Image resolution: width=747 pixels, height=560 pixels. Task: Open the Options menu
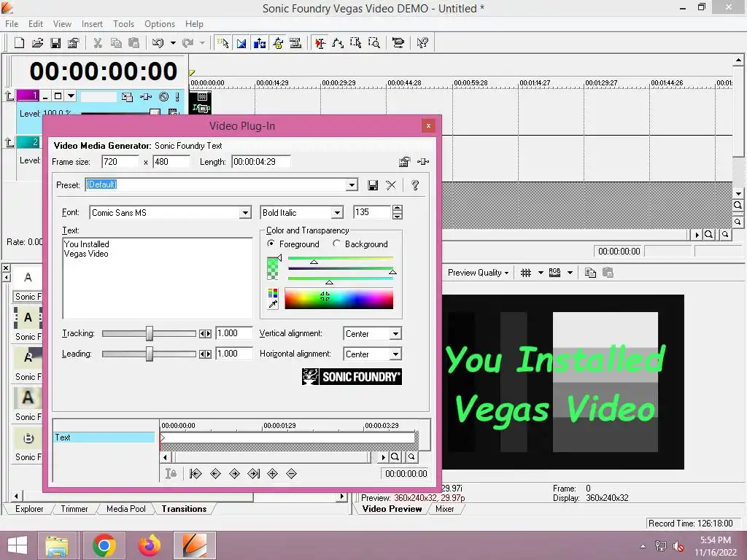click(160, 24)
